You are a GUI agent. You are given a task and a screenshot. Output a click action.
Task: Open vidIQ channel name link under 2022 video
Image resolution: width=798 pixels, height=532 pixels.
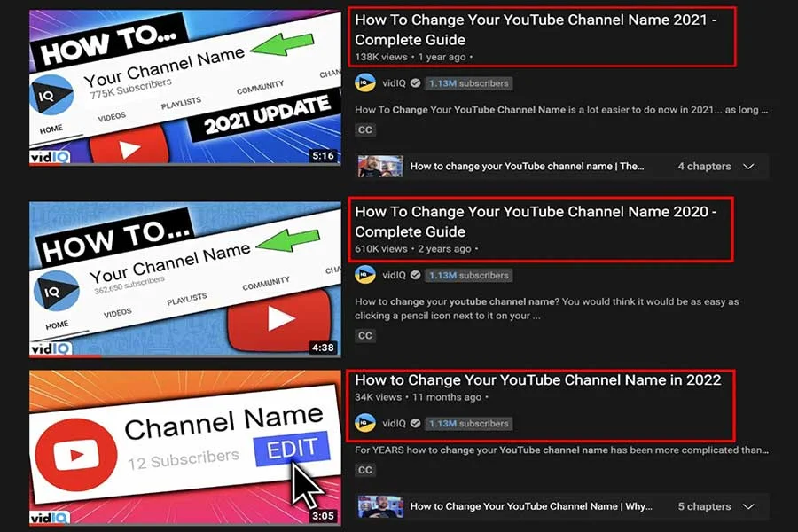pyautogui.click(x=394, y=423)
